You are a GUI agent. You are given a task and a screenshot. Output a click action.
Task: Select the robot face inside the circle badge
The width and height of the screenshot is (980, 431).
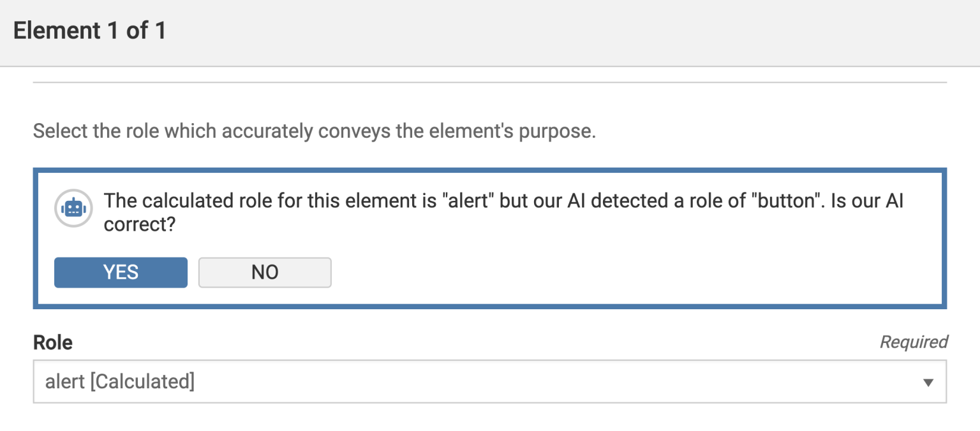click(73, 208)
